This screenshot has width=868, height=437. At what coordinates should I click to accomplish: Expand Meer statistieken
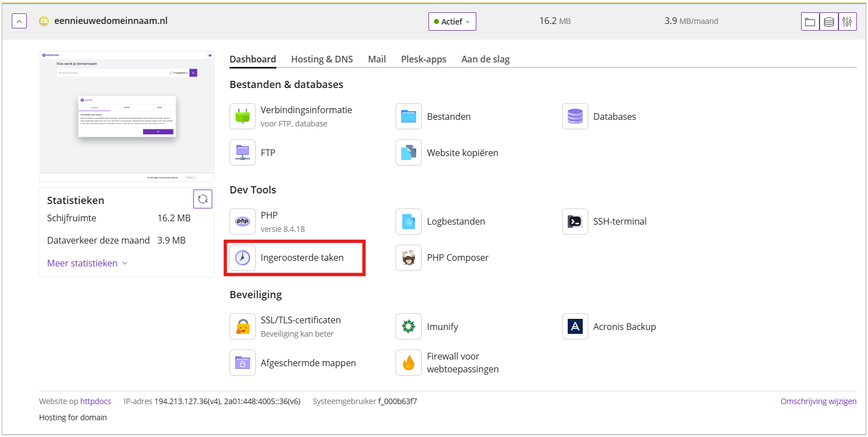[x=87, y=263]
